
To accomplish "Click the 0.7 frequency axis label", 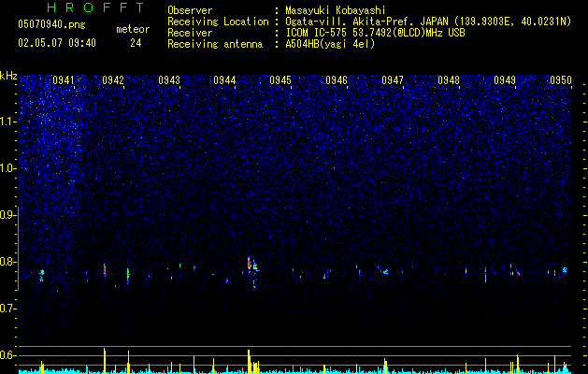I will (8, 309).
